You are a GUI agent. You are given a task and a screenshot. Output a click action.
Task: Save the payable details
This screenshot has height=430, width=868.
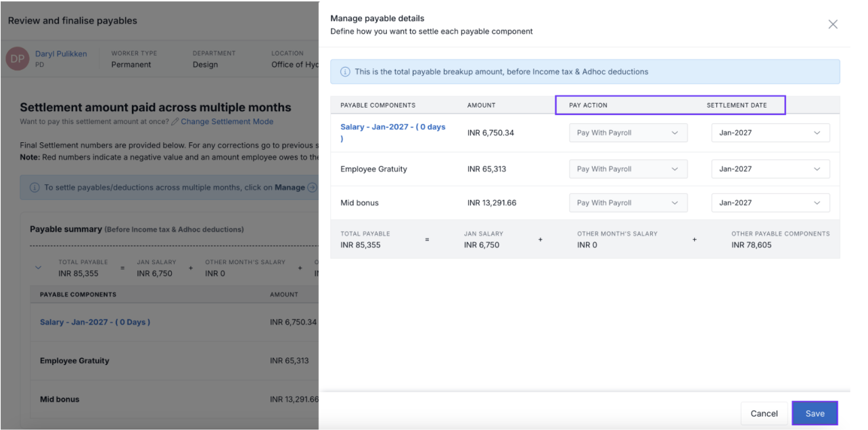[815, 413]
